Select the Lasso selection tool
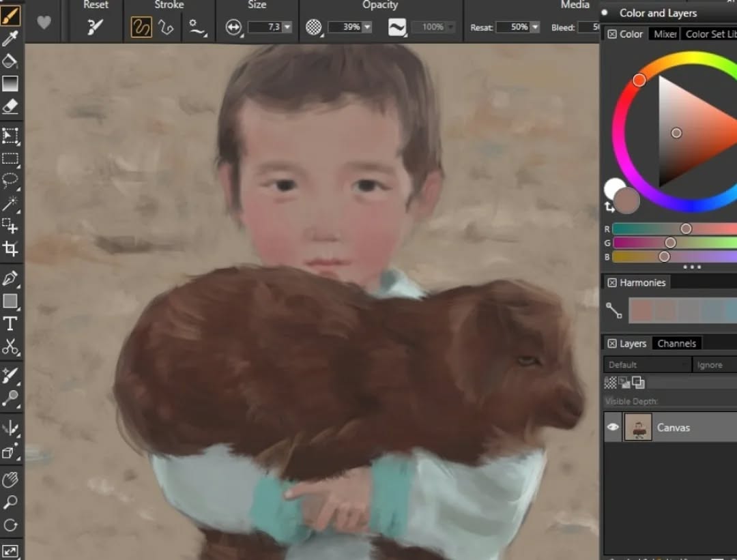 pyautogui.click(x=10, y=181)
